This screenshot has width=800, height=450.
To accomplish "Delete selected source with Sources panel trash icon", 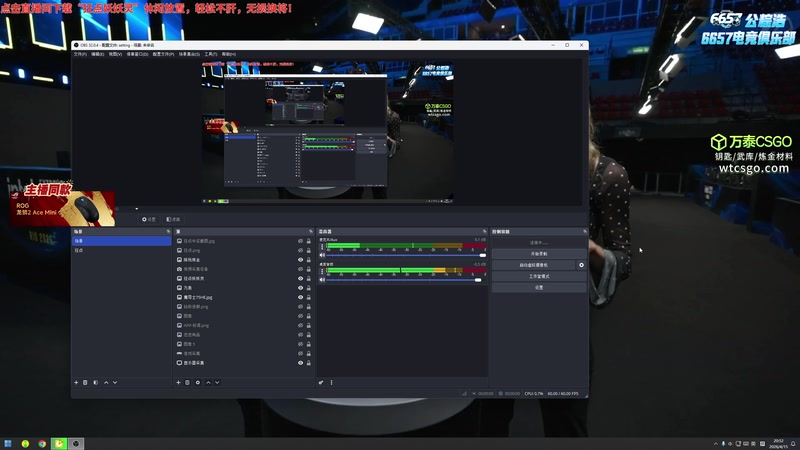I will [187, 382].
